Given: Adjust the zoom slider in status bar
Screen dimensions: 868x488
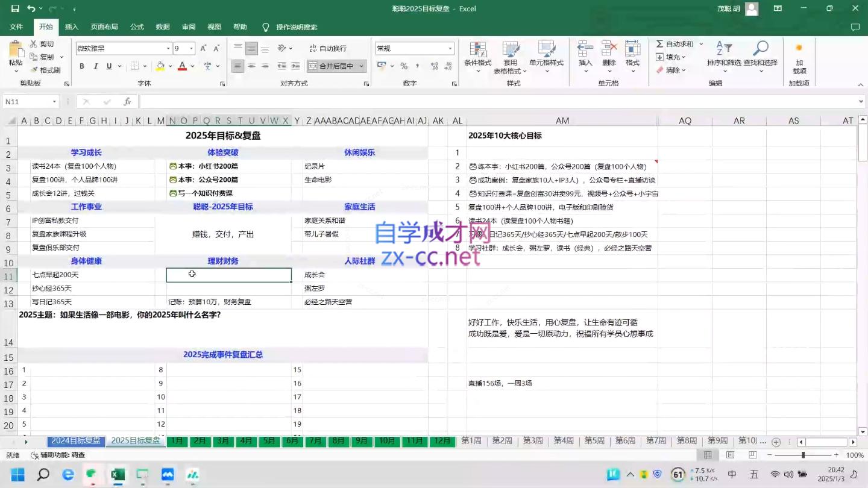Looking at the screenshot, I should (x=803, y=455).
